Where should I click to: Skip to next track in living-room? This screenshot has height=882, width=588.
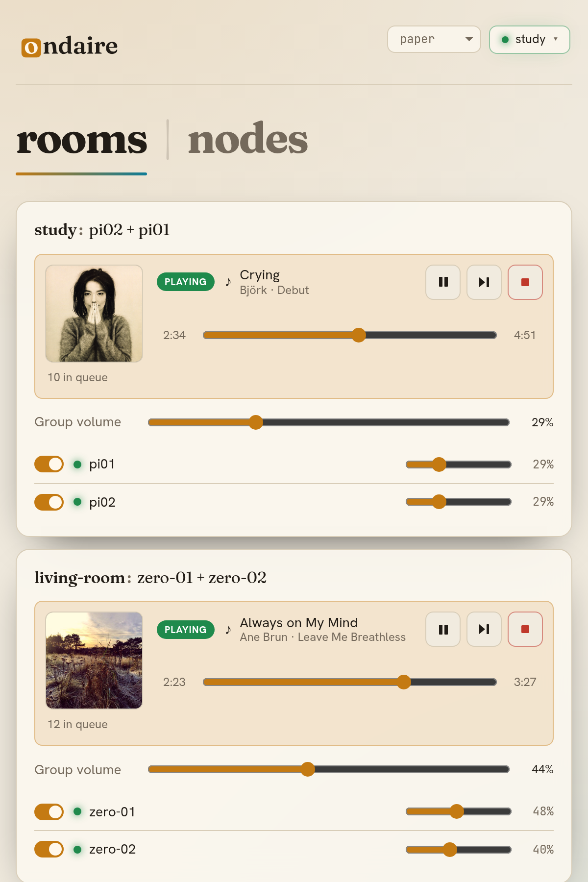coord(484,629)
